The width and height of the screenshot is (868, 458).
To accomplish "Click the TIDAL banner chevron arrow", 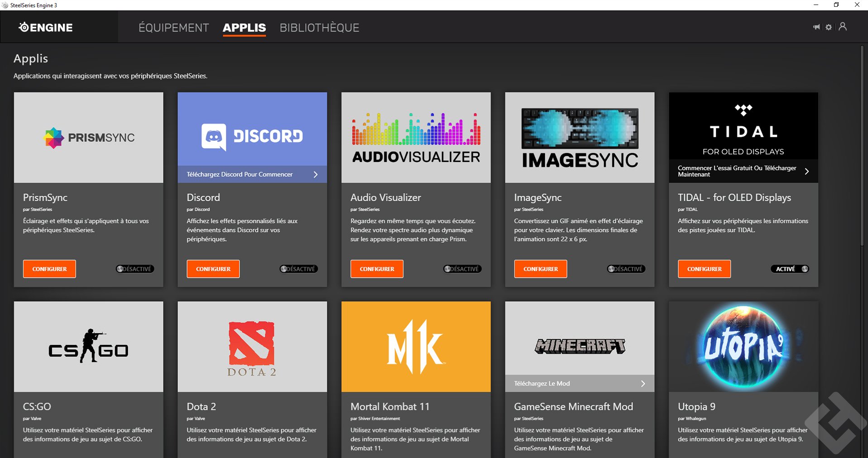I will [807, 171].
